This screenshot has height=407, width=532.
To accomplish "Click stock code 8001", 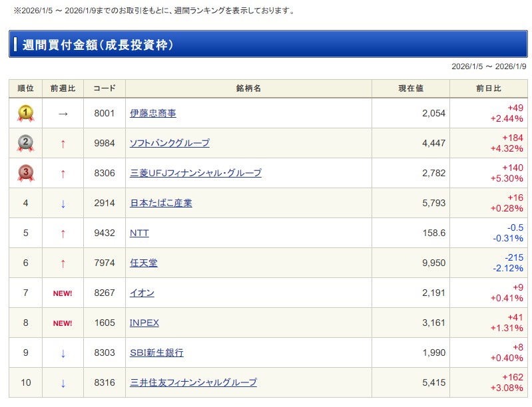I will [x=105, y=113].
